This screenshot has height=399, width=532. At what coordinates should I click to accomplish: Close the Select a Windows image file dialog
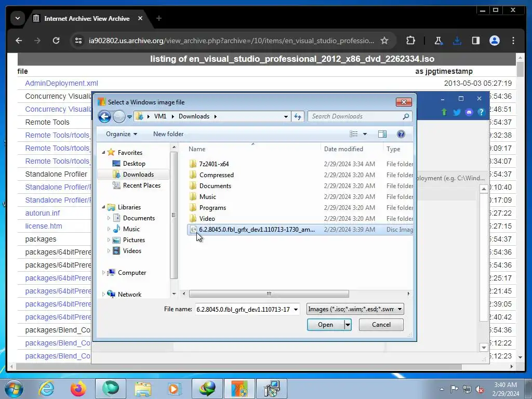pyautogui.click(x=404, y=102)
